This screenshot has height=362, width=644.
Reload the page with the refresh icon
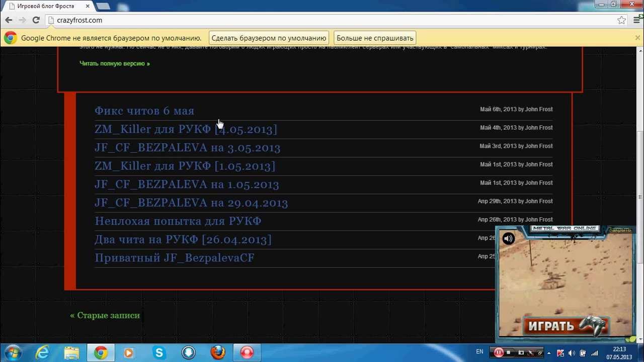36,20
